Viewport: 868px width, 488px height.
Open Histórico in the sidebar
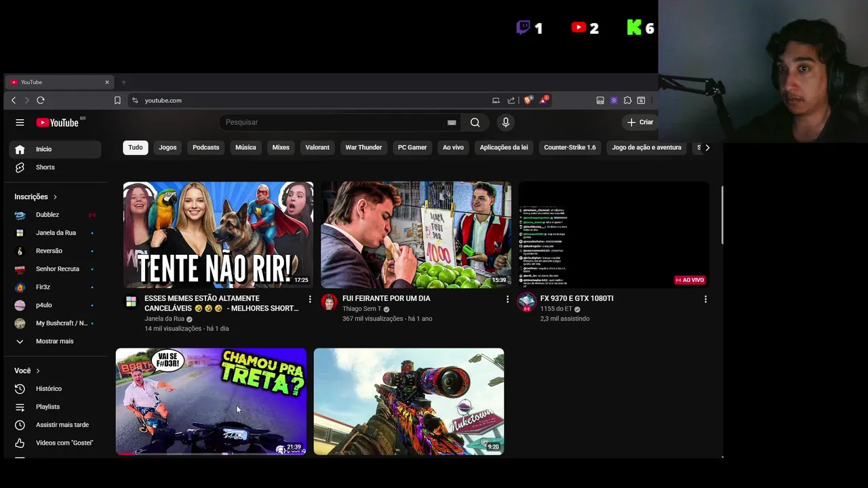point(55,389)
